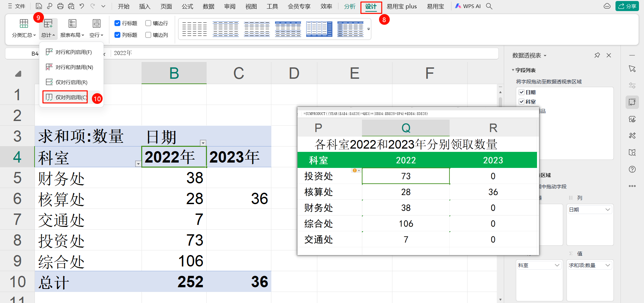
Task: Launch WPS AI
Action: pyautogui.click(x=468, y=6)
